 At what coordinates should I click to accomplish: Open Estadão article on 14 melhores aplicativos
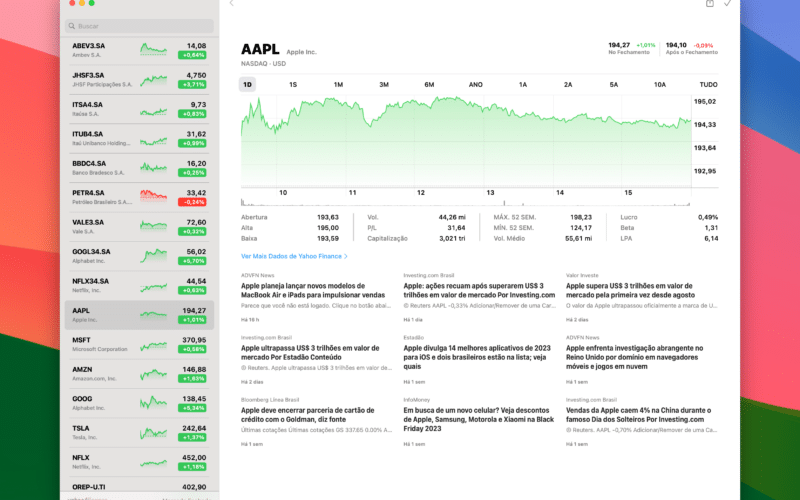[x=479, y=361]
